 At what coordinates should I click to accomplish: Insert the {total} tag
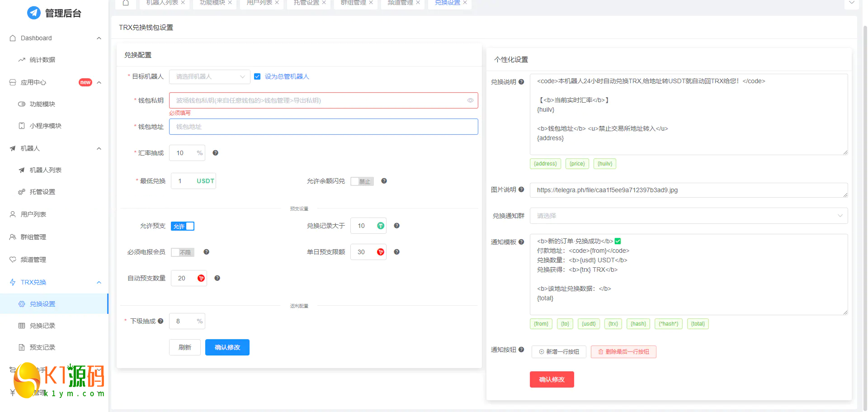698,324
